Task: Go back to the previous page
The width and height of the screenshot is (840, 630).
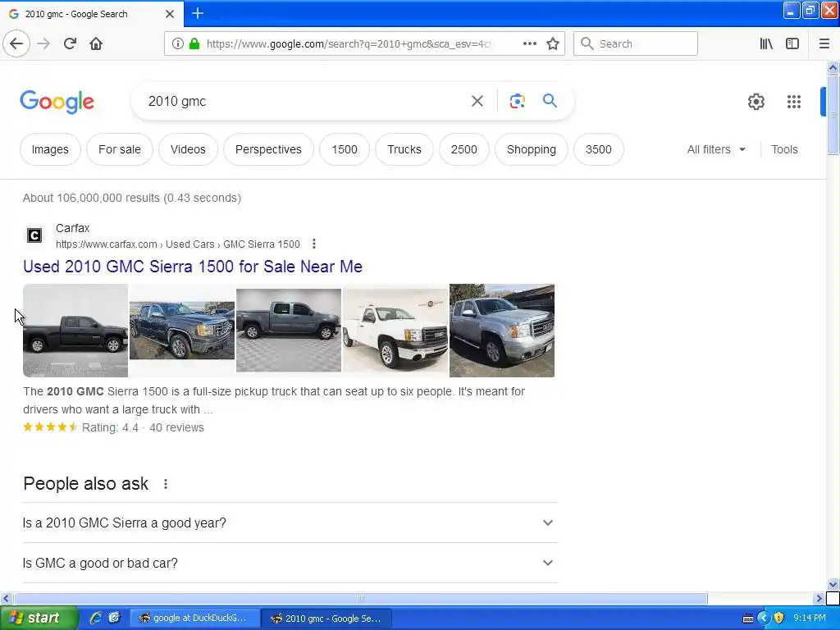Action: tap(16, 44)
